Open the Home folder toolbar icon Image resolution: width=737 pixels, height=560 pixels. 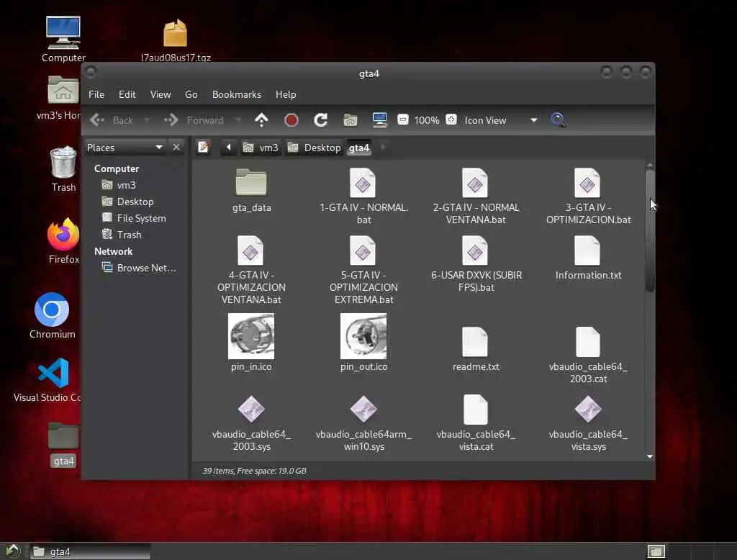[x=351, y=120]
